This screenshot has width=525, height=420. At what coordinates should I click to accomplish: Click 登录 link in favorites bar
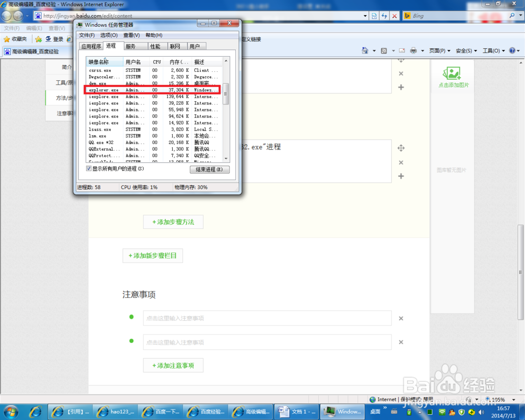coord(54,39)
